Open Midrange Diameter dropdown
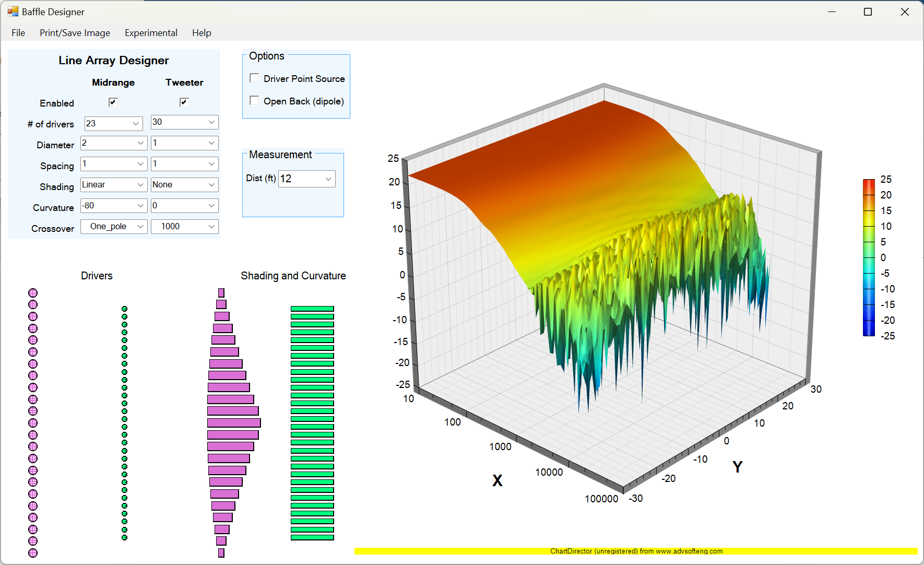Image resolution: width=924 pixels, height=565 pixels. [x=113, y=143]
